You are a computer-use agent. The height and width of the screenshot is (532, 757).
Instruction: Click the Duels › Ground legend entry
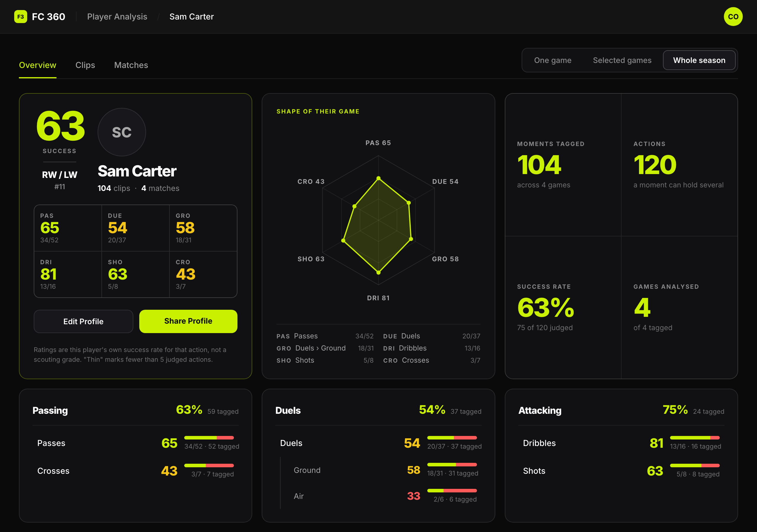click(325, 348)
